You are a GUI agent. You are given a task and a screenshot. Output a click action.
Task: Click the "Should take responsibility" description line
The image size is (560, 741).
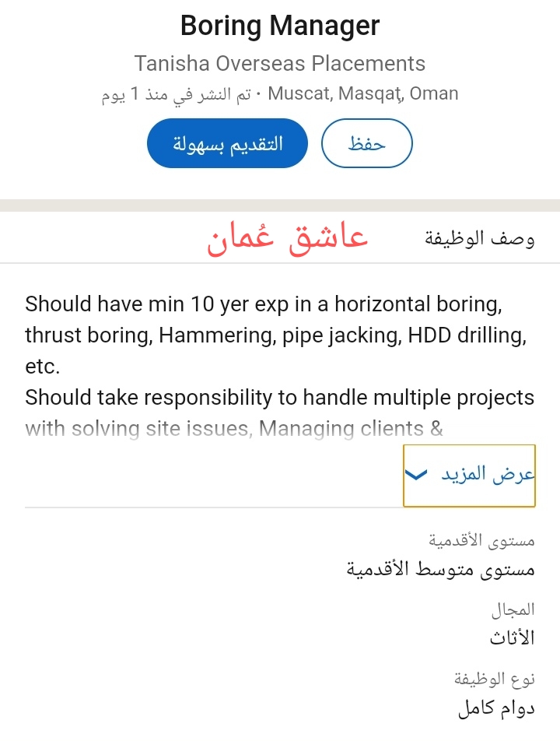(x=280, y=397)
